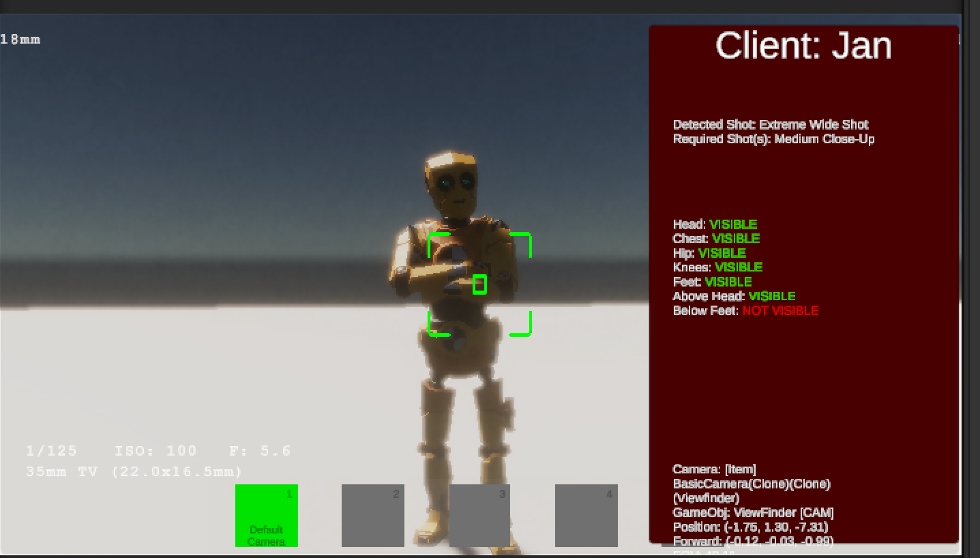Click the Head: VISIBLE status line

[715, 224]
